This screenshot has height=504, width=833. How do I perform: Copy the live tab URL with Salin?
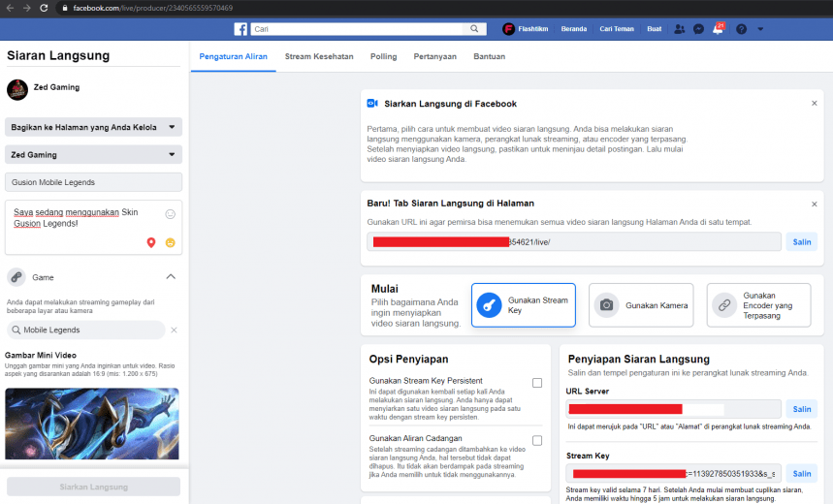tap(802, 242)
